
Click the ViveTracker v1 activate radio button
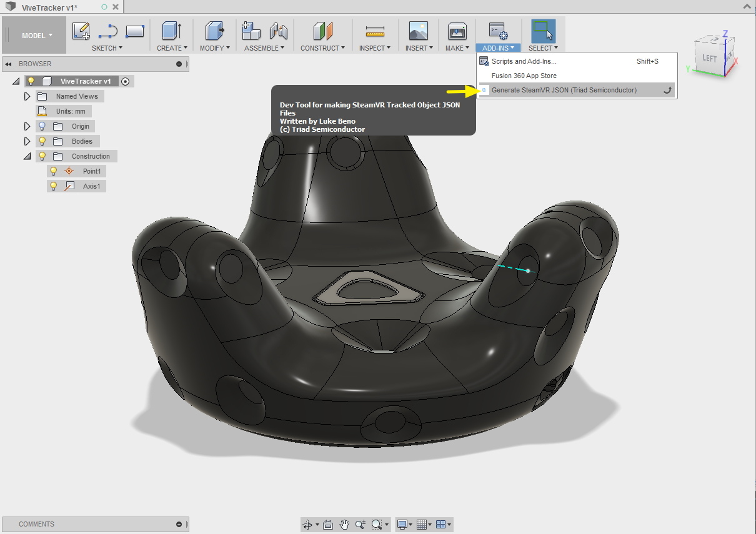[x=126, y=81]
